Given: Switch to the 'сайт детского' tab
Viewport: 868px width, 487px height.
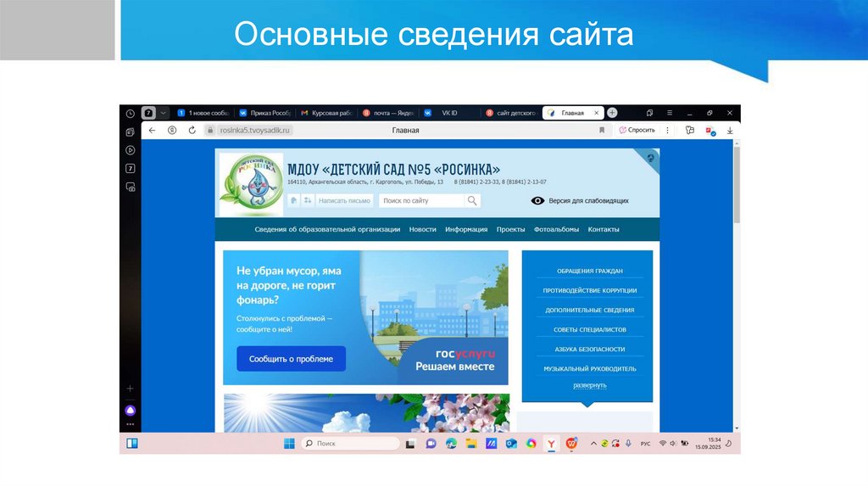Looking at the screenshot, I should point(511,113).
